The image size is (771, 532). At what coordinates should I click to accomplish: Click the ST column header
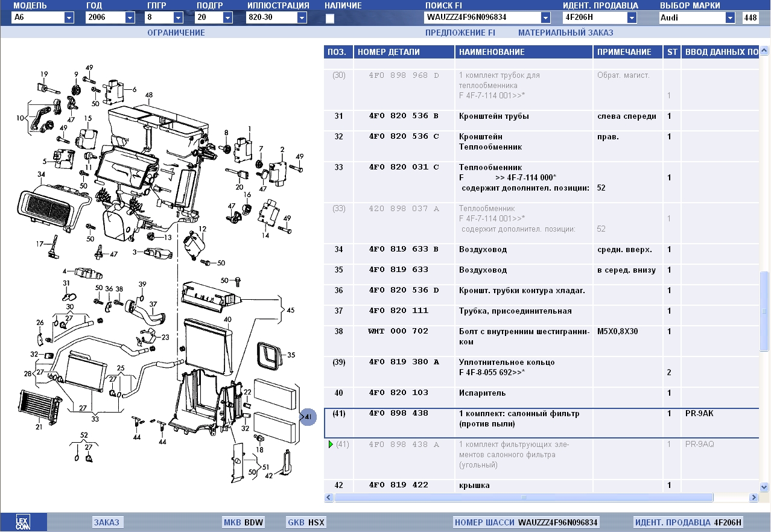coord(671,52)
